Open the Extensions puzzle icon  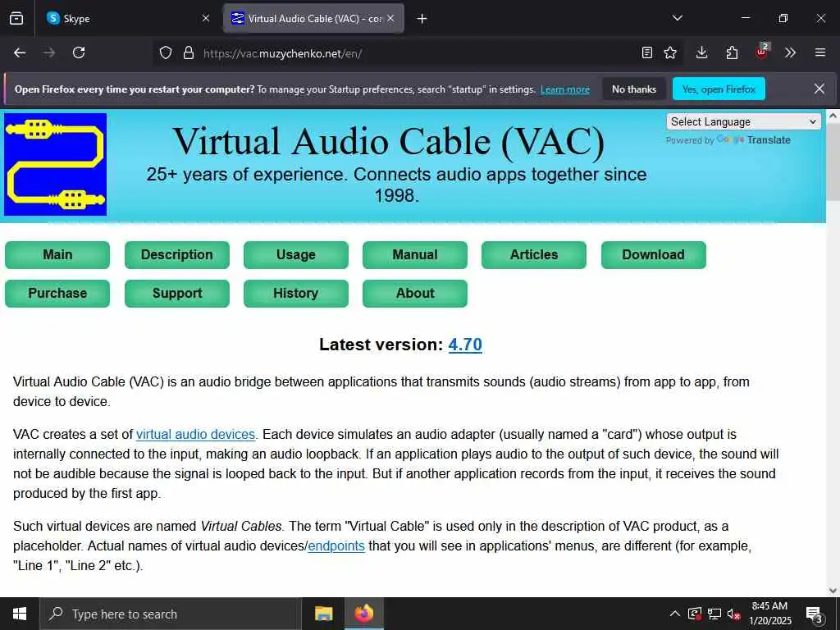(732, 52)
